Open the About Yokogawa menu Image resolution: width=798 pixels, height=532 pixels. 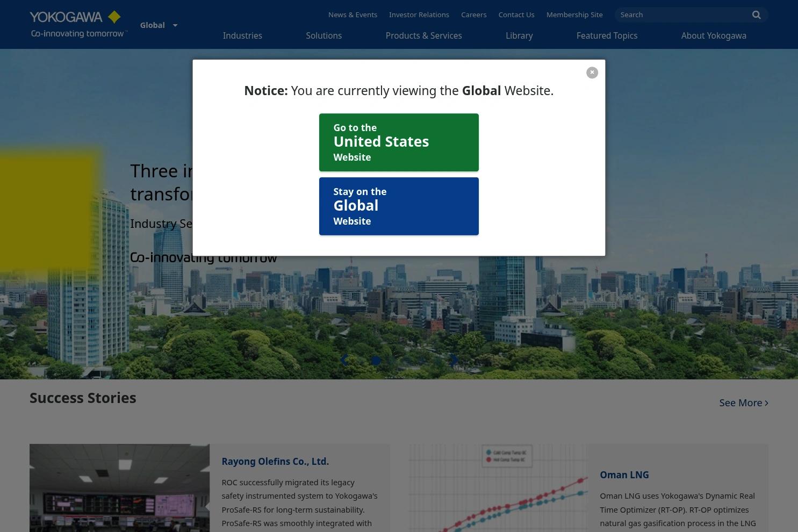coord(714,35)
